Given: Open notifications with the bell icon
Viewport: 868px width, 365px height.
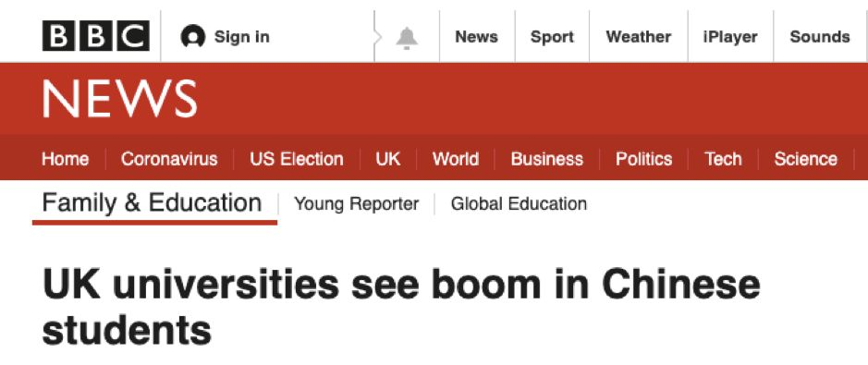Looking at the screenshot, I should (x=407, y=38).
